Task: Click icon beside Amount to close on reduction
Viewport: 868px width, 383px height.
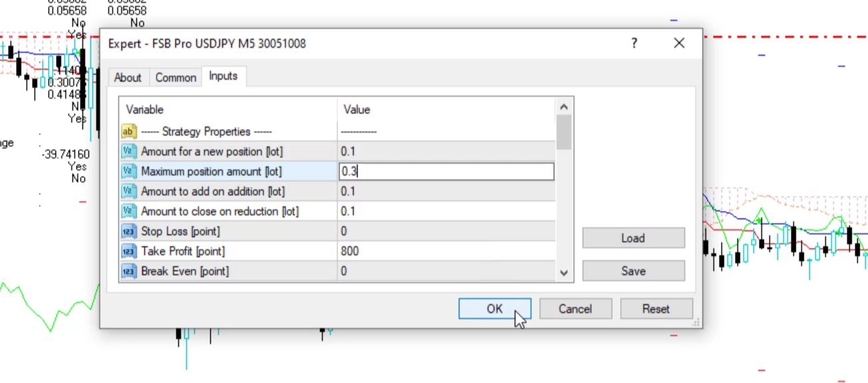Action: point(129,211)
